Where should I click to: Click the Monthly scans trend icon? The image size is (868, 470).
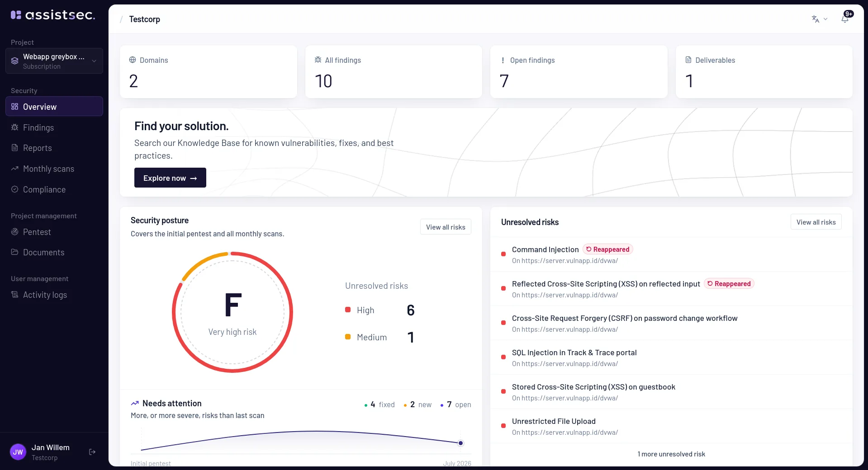pos(14,169)
